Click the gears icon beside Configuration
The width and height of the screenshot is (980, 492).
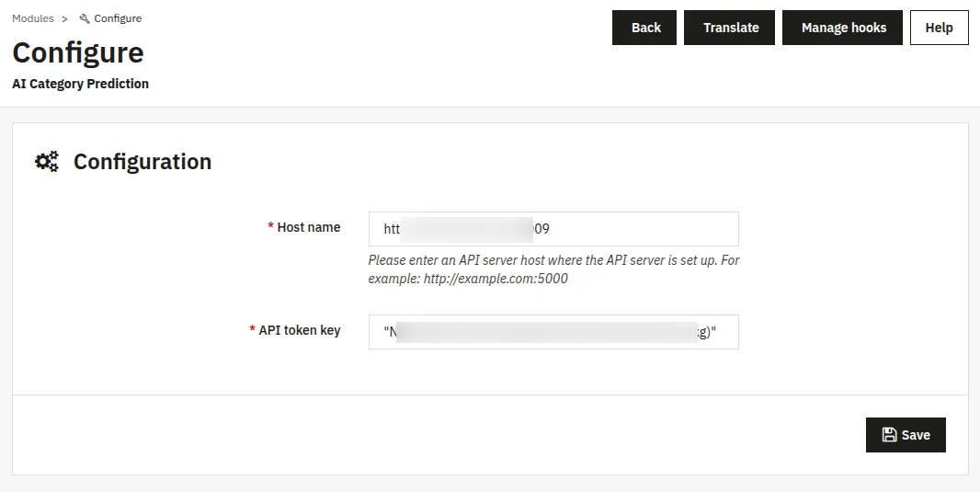pos(47,162)
